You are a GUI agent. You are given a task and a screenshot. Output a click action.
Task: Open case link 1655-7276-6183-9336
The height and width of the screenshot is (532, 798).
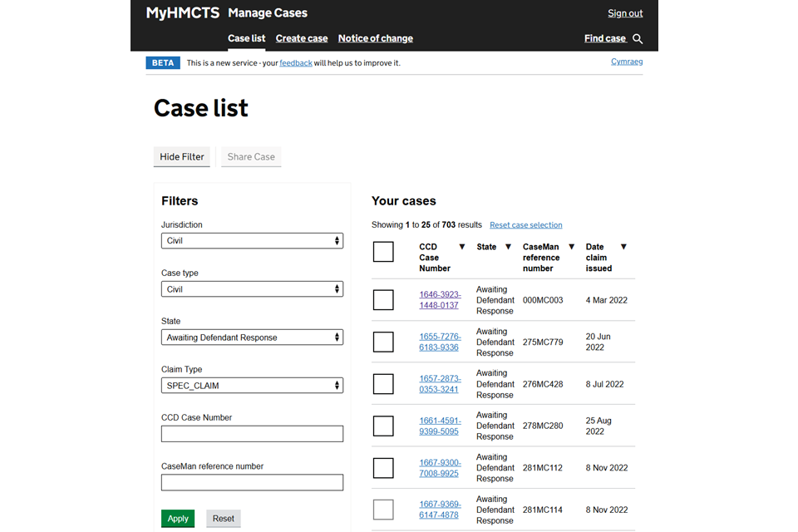tap(440, 342)
